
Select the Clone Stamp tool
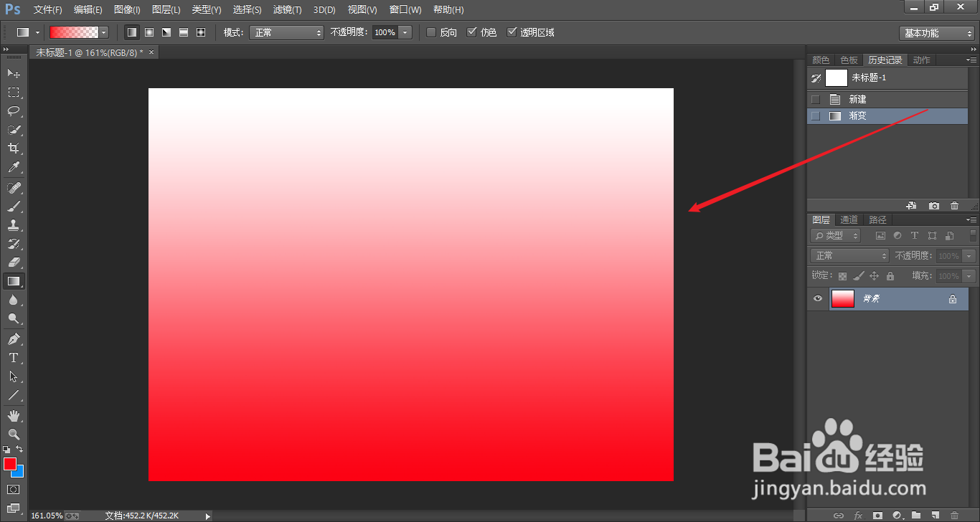[x=14, y=225]
